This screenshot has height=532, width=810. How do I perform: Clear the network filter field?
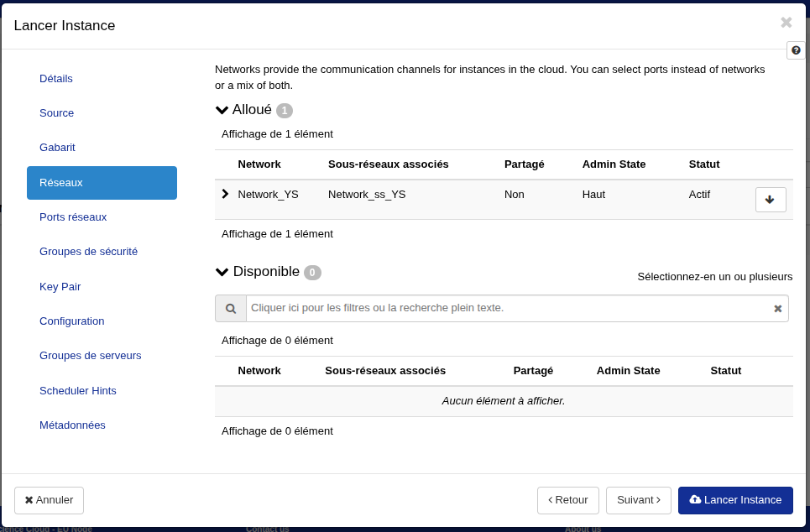[777, 309]
